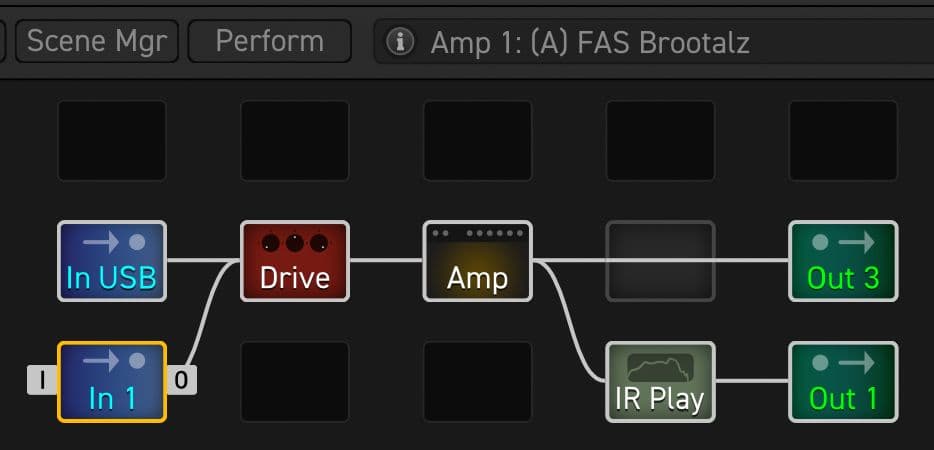Click the In 1 input block
The width and height of the screenshot is (934, 450).
coord(112,382)
